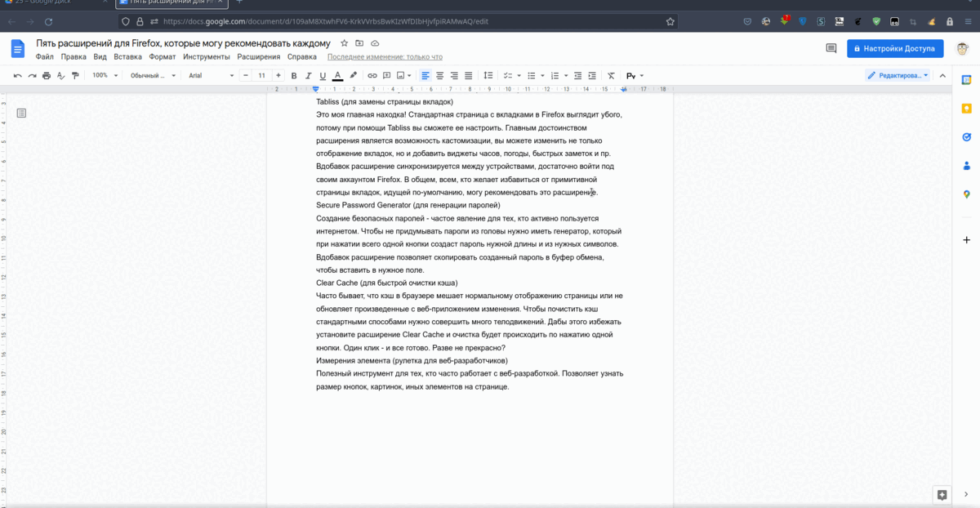Move the document using the folder icon

pyautogui.click(x=359, y=42)
